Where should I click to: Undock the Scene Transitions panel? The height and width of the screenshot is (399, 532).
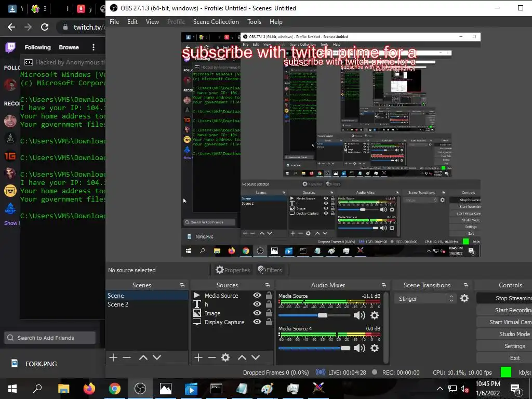point(466,285)
